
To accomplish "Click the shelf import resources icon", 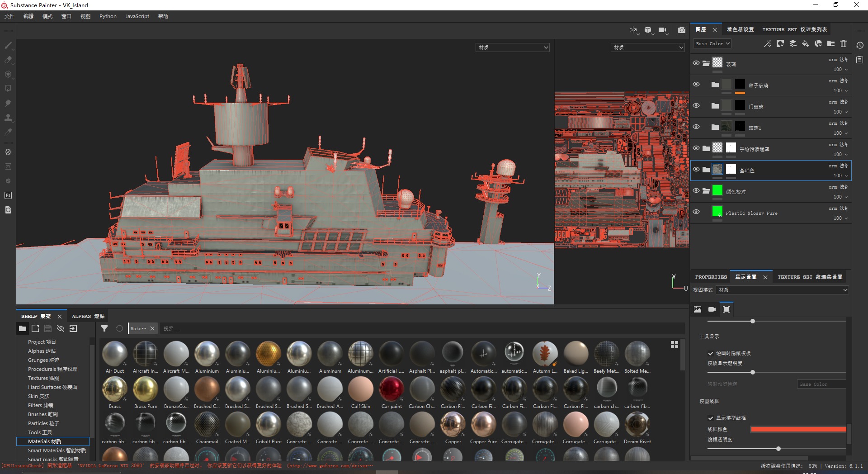I will 73,328.
